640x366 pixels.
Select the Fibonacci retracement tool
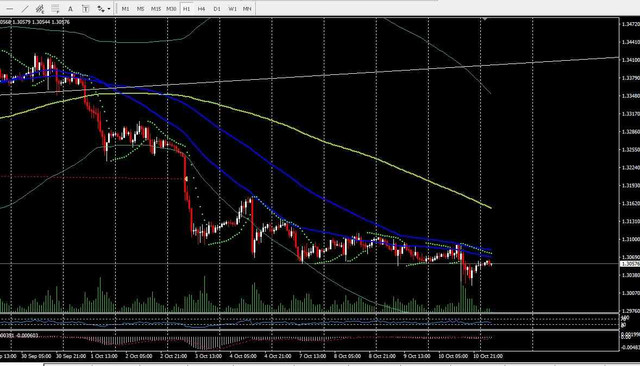click(55, 9)
